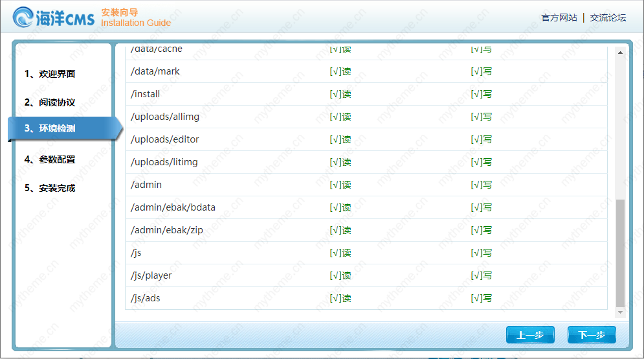Image resolution: width=644 pixels, height=359 pixels.
Task: Click the 上一步 button
Action: click(x=530, y=335)
